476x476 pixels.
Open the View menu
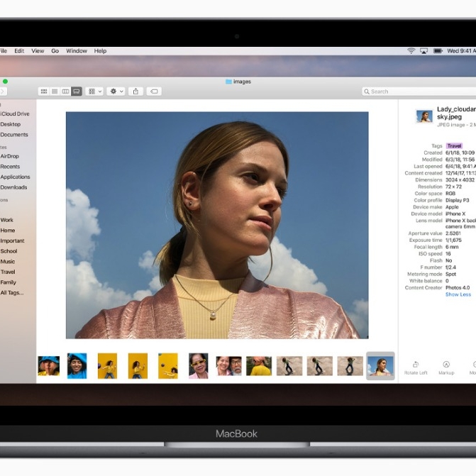point(38,51)
